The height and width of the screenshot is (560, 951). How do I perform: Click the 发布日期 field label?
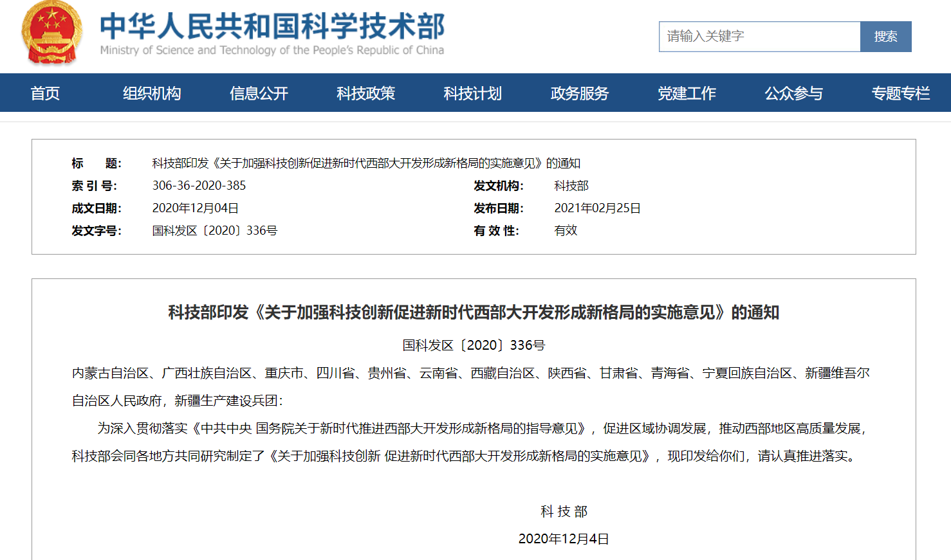click(x=499, y=208)
